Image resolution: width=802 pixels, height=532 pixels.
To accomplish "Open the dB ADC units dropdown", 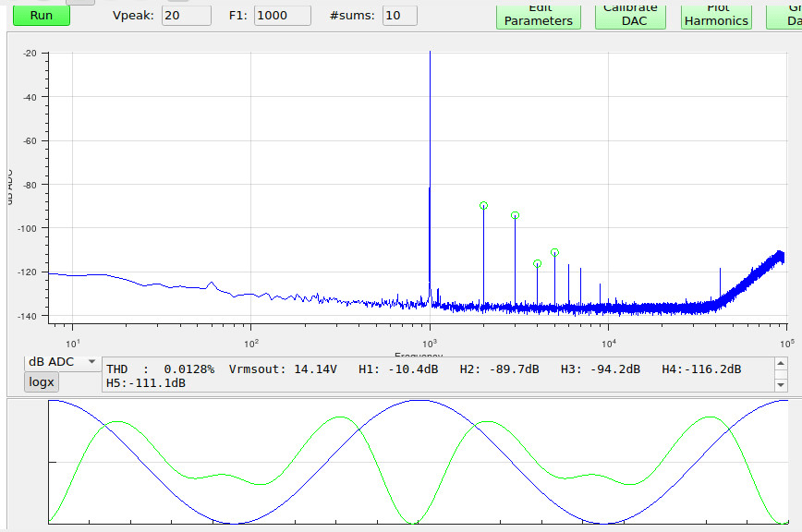I will click(x=62, y=362).
